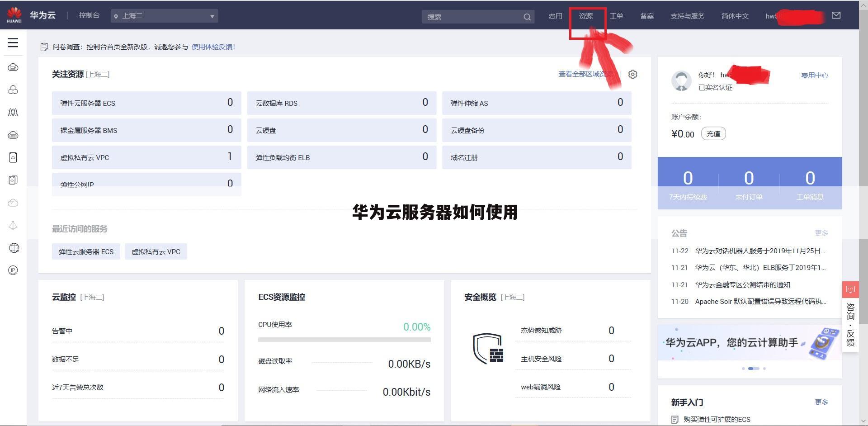Open the 资源 menu
The image size is (868, 426).
click(x=586, y=16)
